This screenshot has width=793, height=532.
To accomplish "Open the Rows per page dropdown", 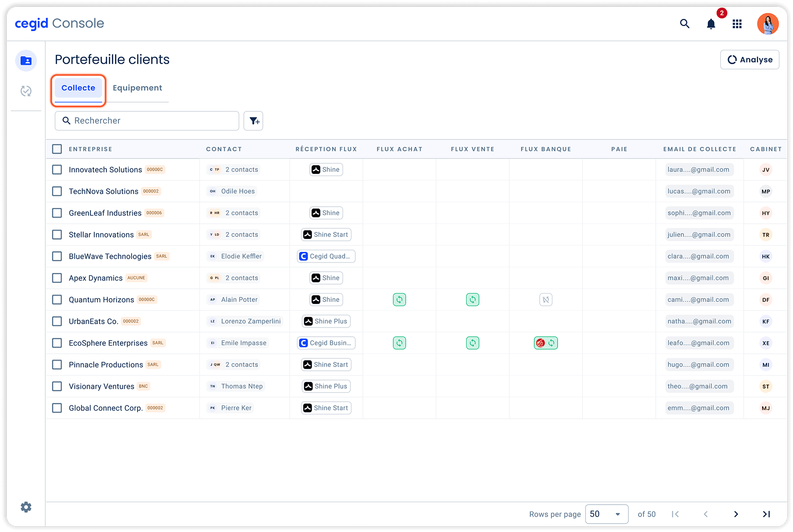I will coord(607,514).
